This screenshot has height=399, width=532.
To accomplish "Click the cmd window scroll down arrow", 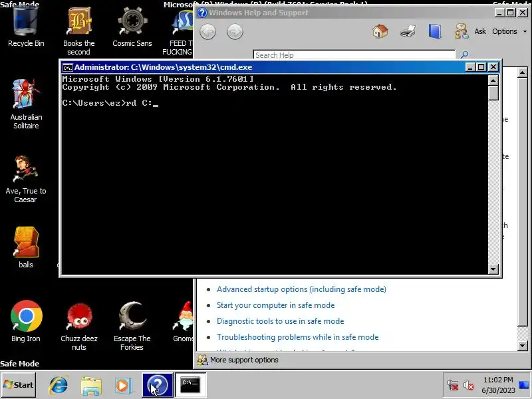I will pyautogui.click(x=493, y=269).
